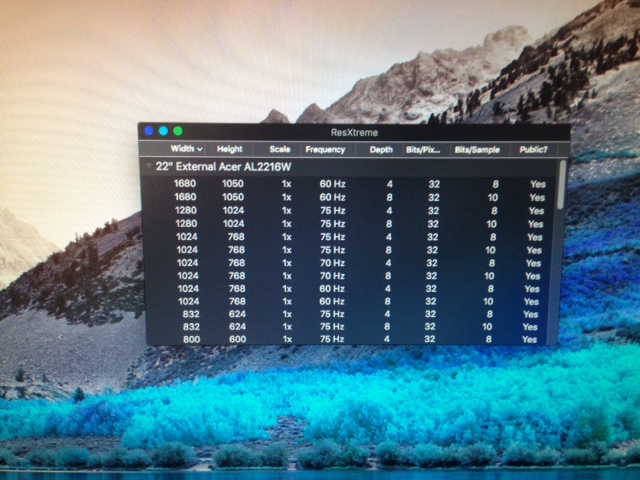The image size is (640, 480).
Task: Click 75 Hz in the 1280x1024 depth 4 row
Action: tap(332, 211)
